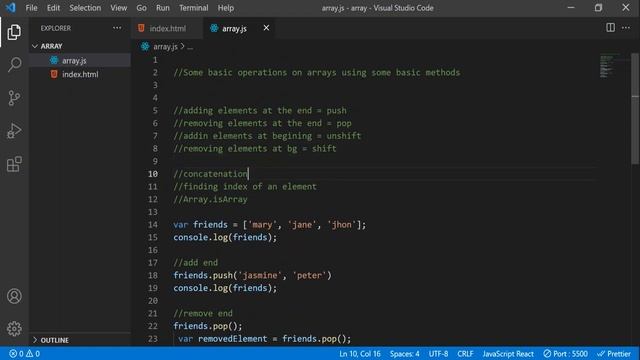Image resolution: width=640 pixels, height=360 pixels.
Task: Open the Source Control view icon
Action: coord(14,98)
